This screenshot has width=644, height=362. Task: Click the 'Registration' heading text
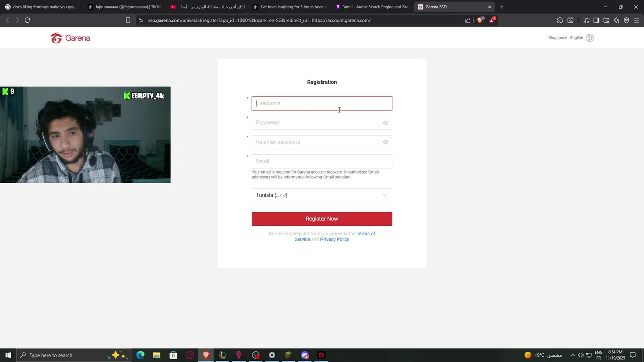tap(322, 82)
